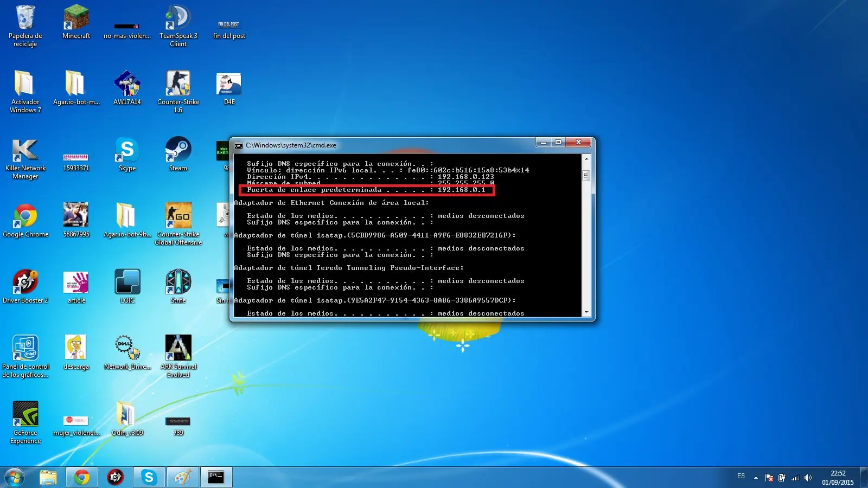The width and height of the screenshot is (868, 488).
Task: Show hidden system tray icons
Action: click(x=756, y=478)
